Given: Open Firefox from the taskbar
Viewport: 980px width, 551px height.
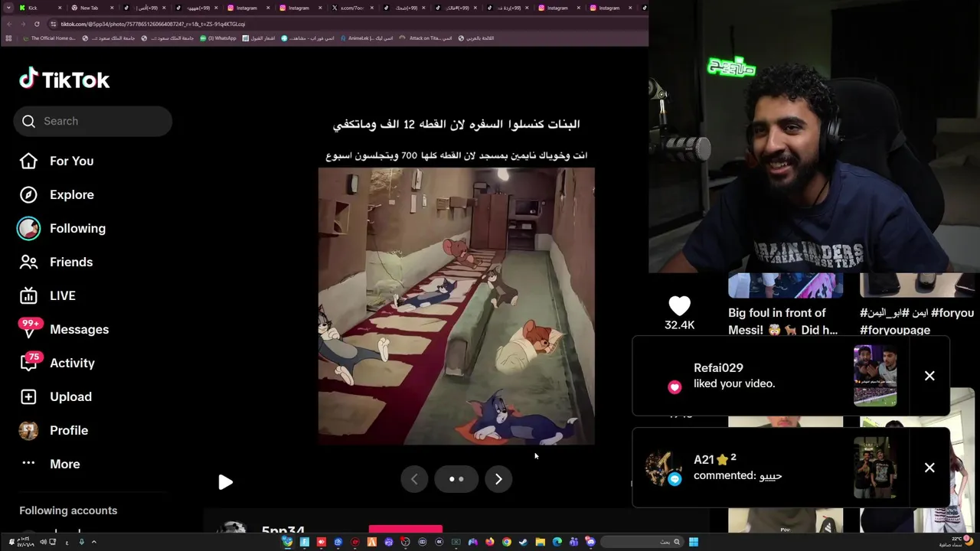Looking at the screenshot, I should (x=490, y=542).
